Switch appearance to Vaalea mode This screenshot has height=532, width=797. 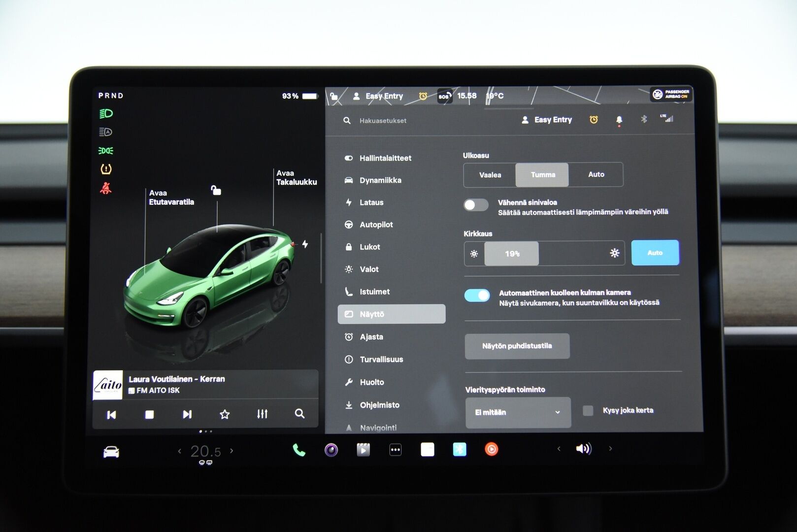(489, 174)
